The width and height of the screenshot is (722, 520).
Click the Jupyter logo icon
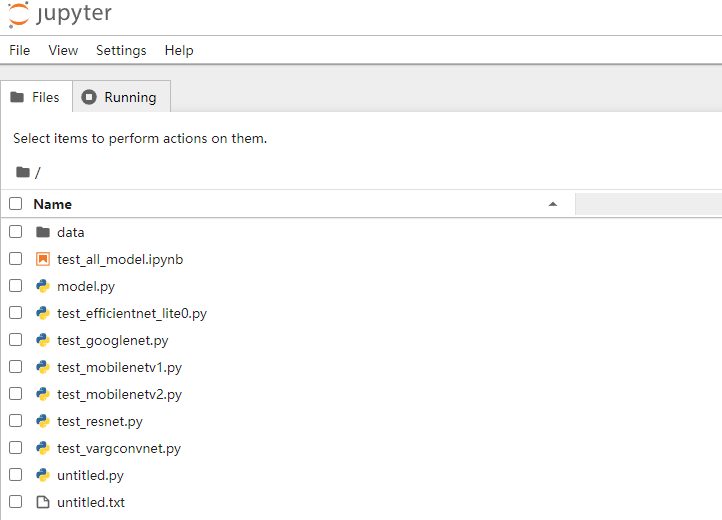(18, 14)
